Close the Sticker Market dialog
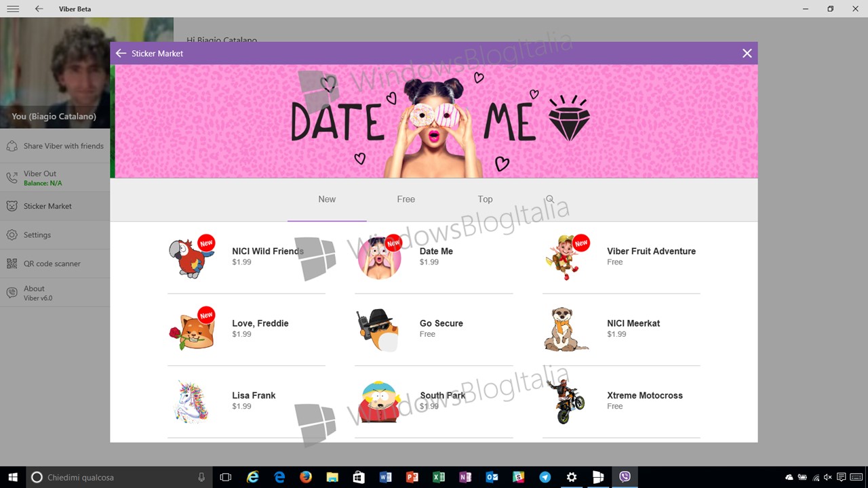The width and height of the screenshot is (868, 488). pos(747,53)
